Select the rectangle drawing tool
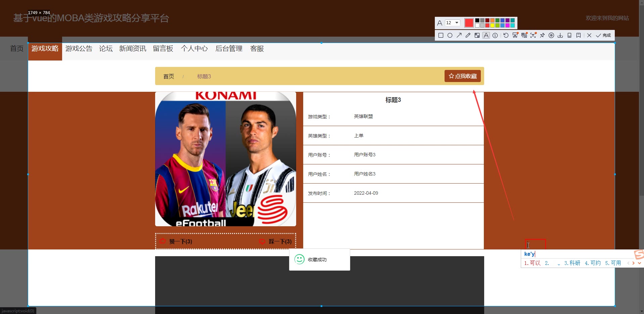Image resolution: width=644 pixels, height=314 pixels. 441,35
